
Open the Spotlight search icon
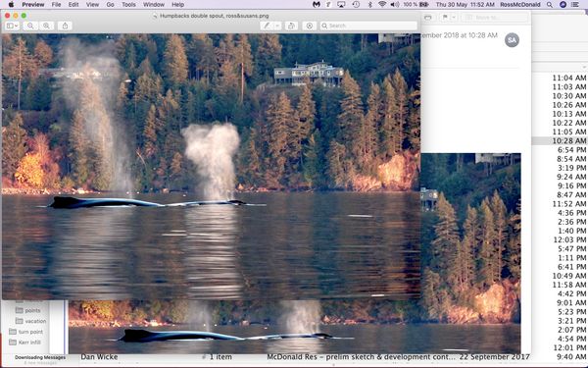click(550, 5)
